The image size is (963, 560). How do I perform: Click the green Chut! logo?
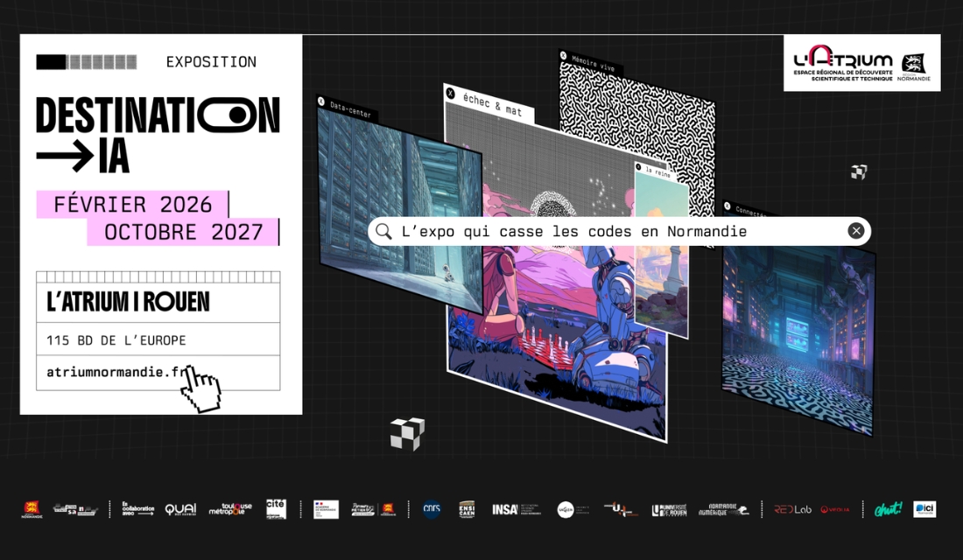888,509
